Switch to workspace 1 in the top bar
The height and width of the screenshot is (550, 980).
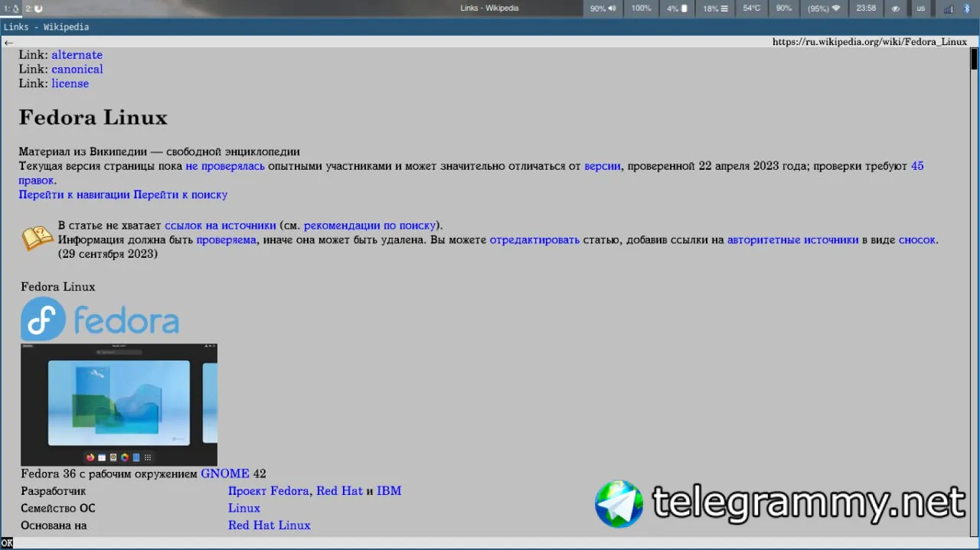[11, 8]
